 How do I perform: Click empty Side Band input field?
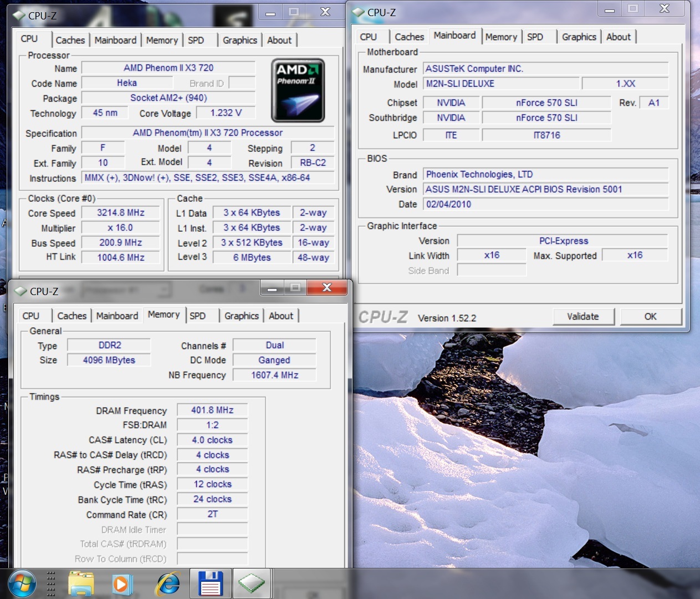(x=492, y=271)
